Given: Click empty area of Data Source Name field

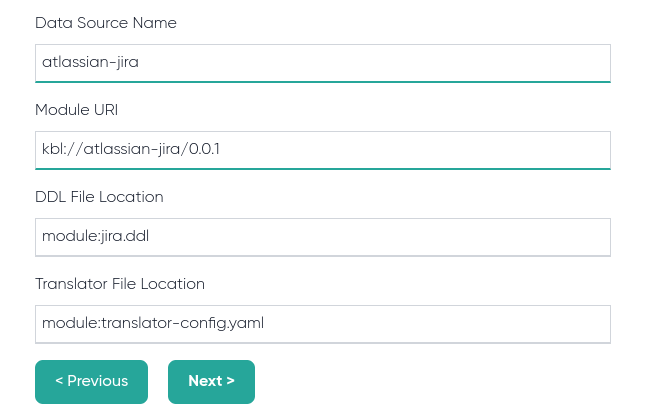Looking at the screenshot, I should coord(374,63).
